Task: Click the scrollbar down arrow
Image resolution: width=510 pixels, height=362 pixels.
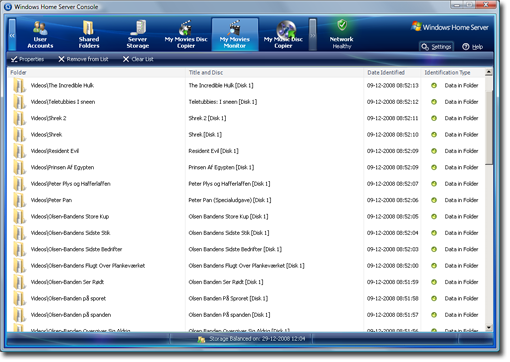Action: coord(489,328)
